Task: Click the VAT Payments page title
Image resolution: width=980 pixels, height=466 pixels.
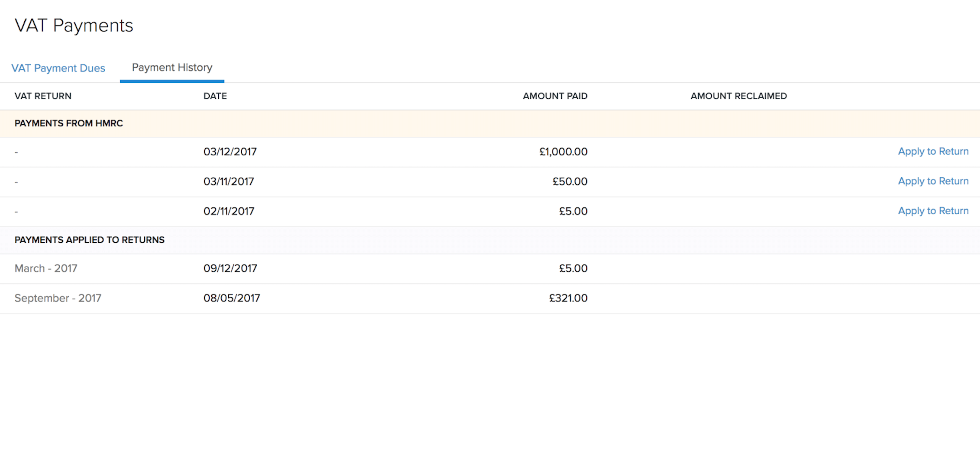Action: coord(74,26)
